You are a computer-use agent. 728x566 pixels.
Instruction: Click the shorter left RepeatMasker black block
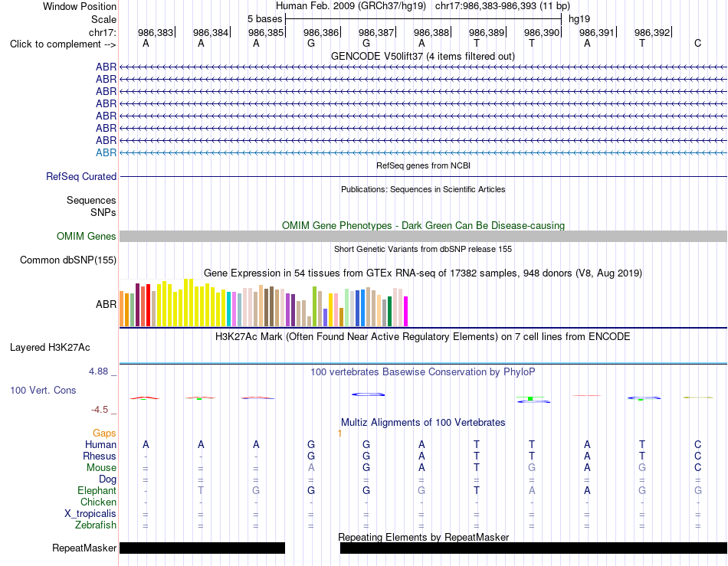(202, 548)
